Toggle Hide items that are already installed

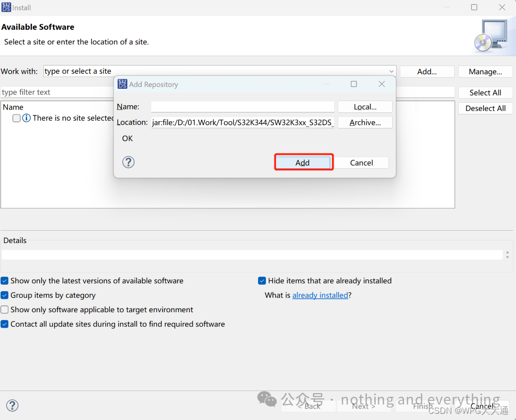click(262, 281)
